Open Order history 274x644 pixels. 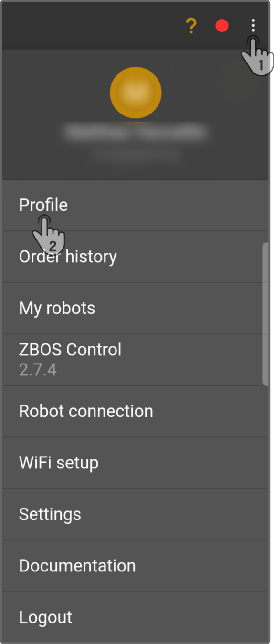[x=135, y=257]
